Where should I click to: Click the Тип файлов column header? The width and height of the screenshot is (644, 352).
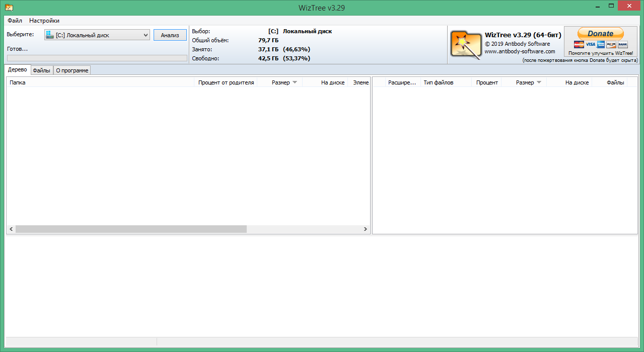[439, 82]
